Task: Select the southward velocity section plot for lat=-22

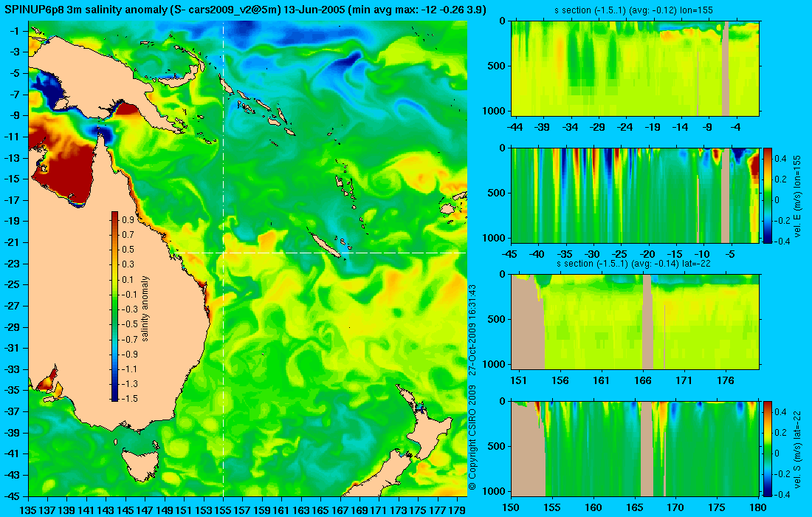Action: tap(636, 448)
